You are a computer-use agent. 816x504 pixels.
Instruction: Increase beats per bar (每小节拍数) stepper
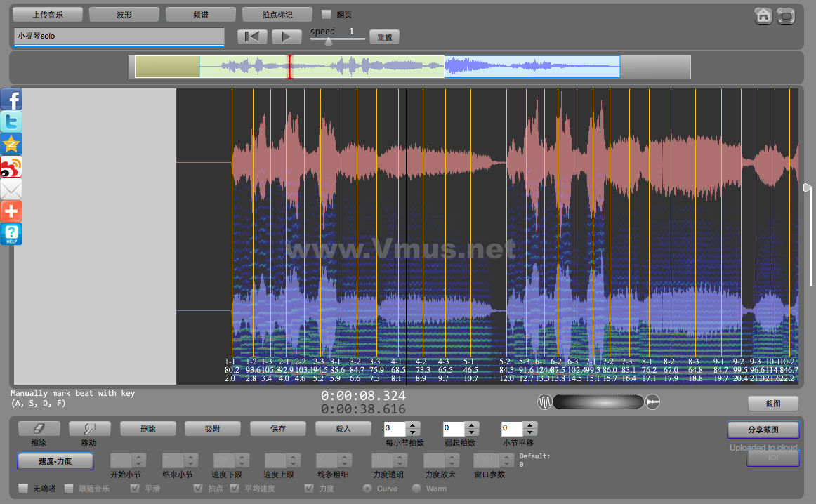click(413, 425)
